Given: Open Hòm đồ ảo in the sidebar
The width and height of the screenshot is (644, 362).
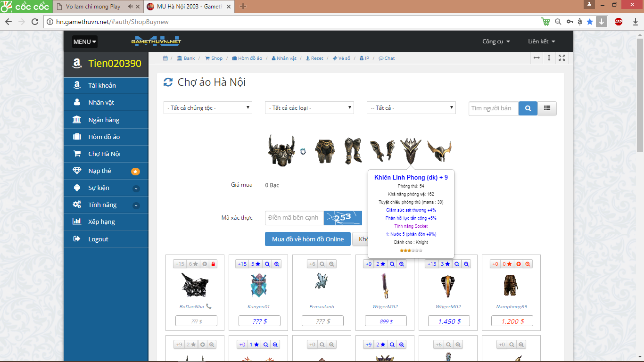Looking at the screenshot, I should pyautogui.click(x=106, y=137).
